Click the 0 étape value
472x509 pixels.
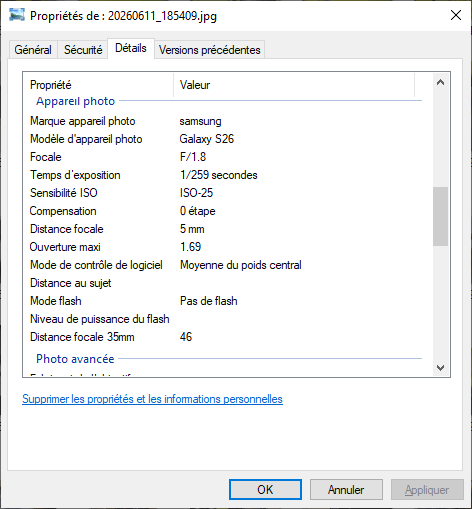[x=198, y=211]
